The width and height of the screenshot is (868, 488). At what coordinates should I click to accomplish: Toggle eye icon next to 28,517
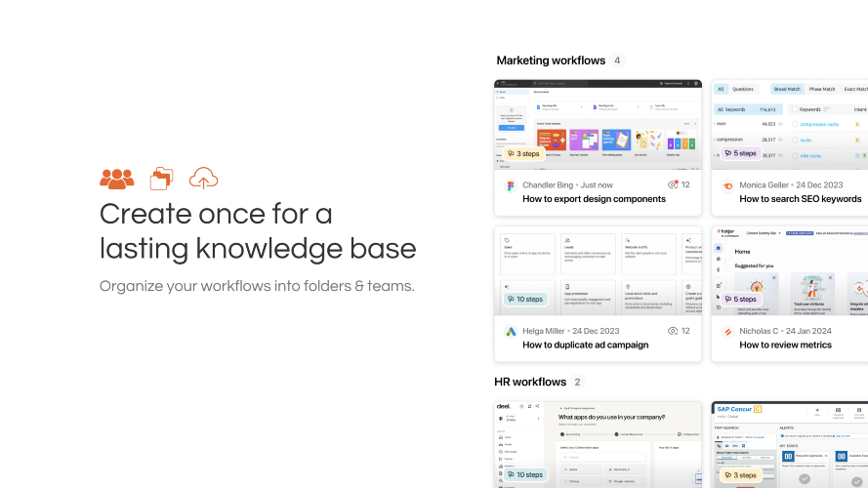pyautogui.click(x=781, y=140)
